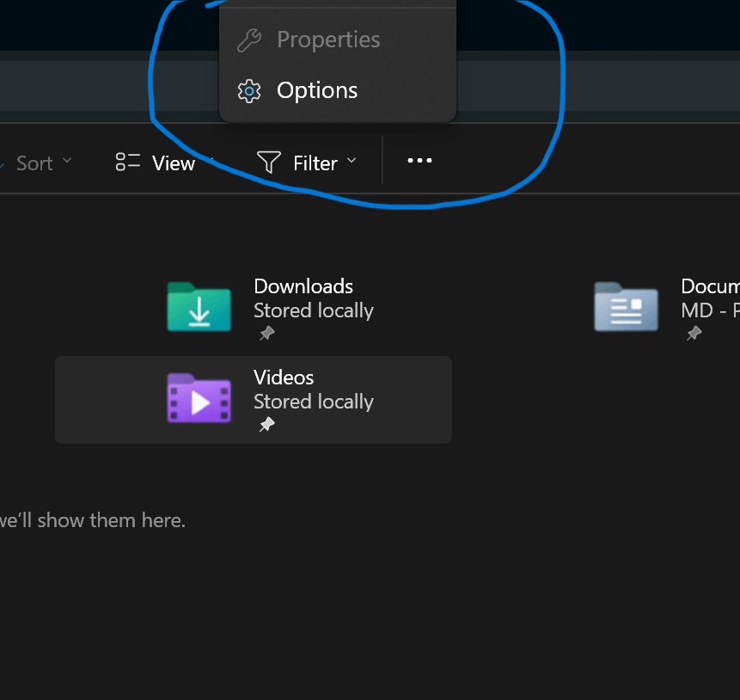The height and width of the screenshot is (700, 740).
Task: Click the "we'll show them here." text
Action: (93, 520)
